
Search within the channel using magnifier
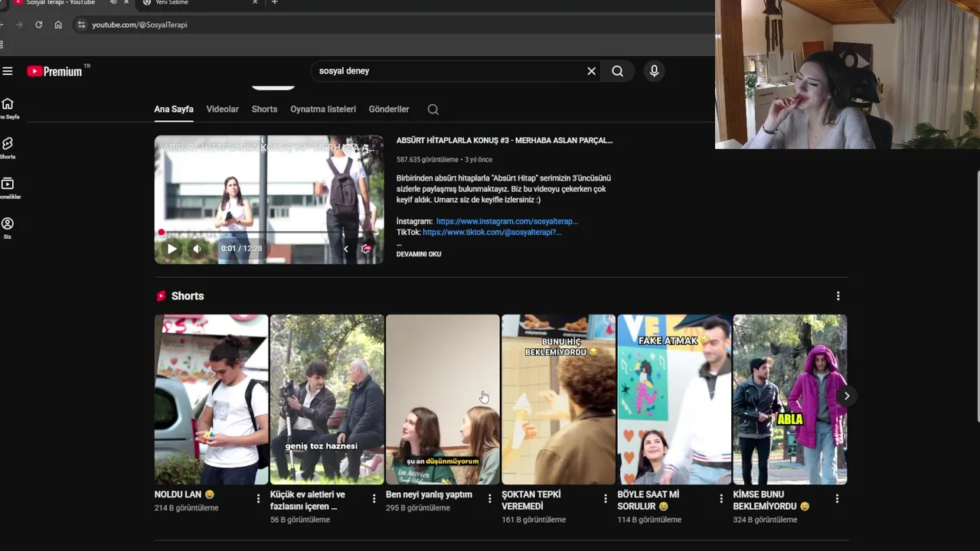point(433,109)
